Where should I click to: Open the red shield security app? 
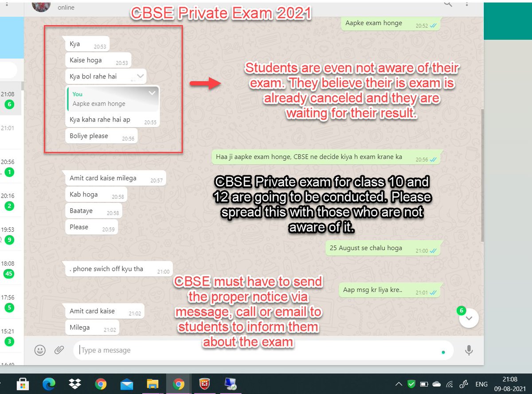click(205, 384)
